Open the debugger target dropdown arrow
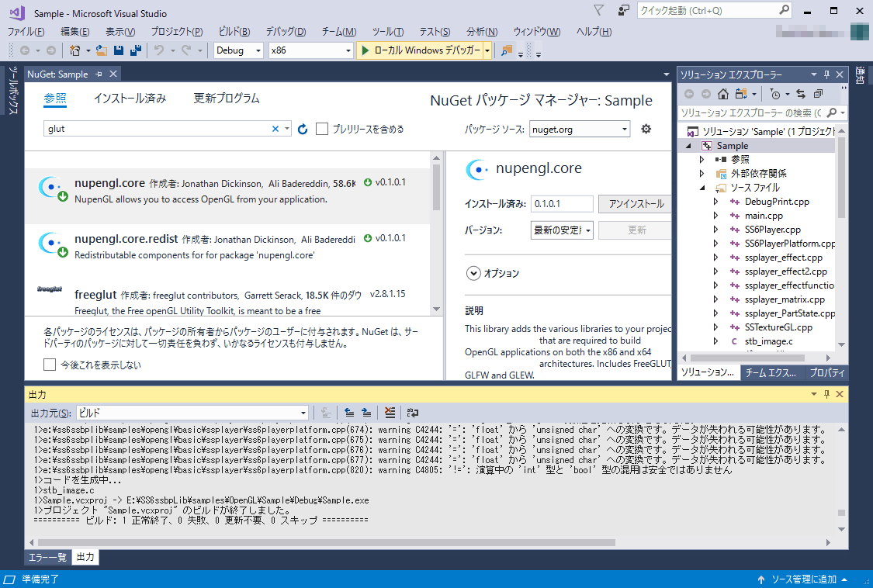 tap(487, 50)
